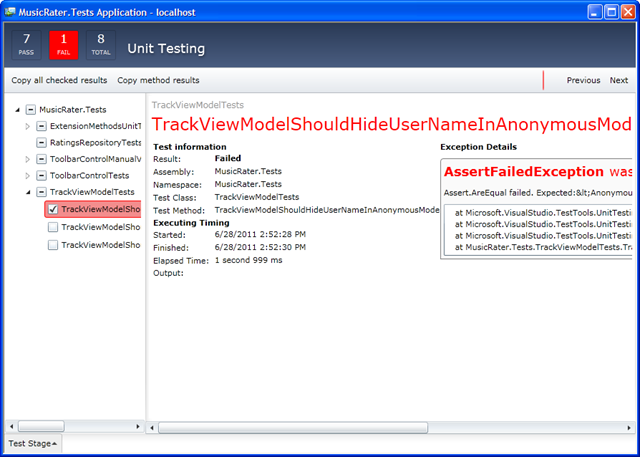This screenshot has height=457, width=640.
Task: Click the Exception Details heading
Action: 478,147
